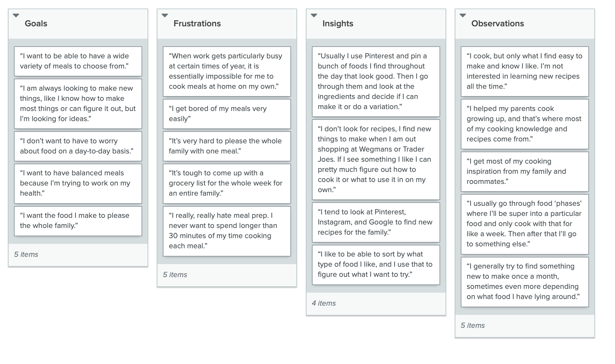615x364 pixels.
Task: Click the Insights column heading
Action: point(338,23)
